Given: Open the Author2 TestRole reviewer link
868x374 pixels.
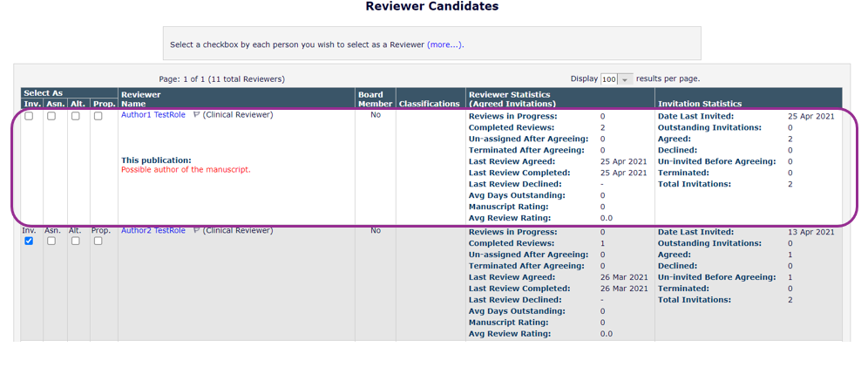Looking at the screenshot, I should (153, 231).
